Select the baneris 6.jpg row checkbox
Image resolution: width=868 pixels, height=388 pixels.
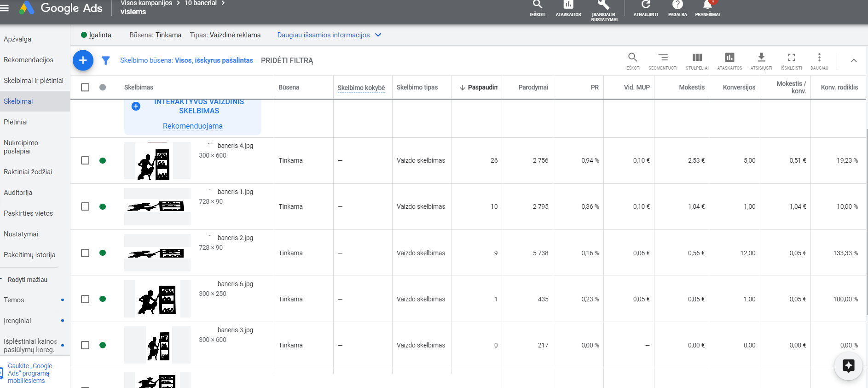tap(85, 299)
